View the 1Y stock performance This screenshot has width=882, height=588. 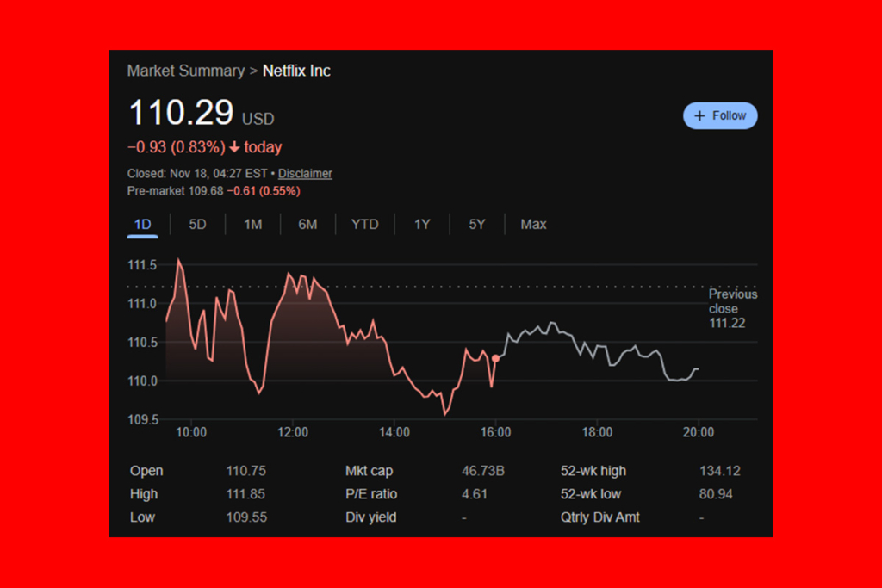click(x=422, y=224)
